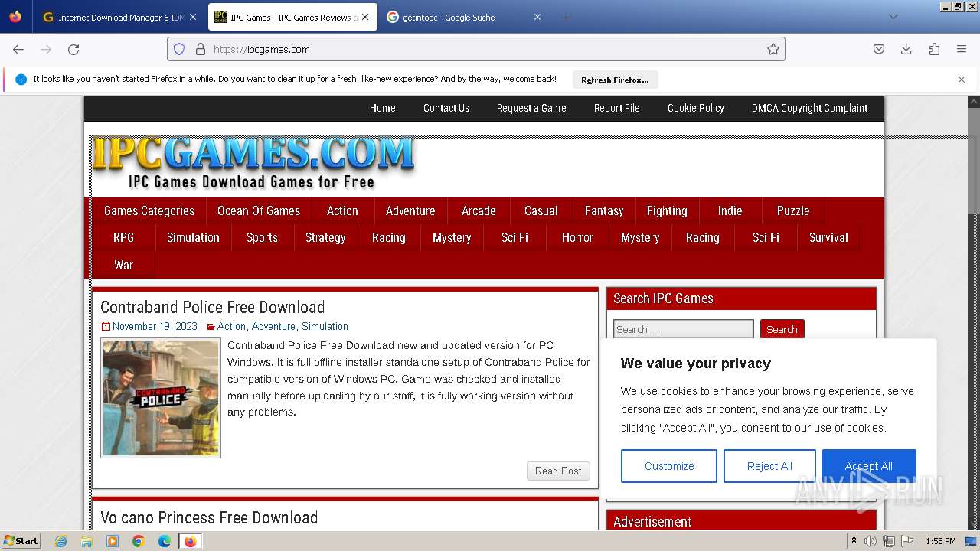980x551 pixels.
Task: Open the Contraband Police cover thumbnail
Action: click(161, 399)
